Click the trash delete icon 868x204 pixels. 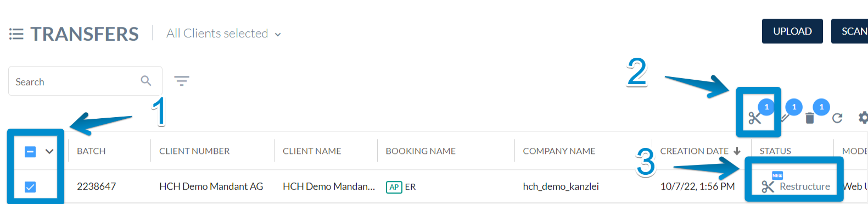coord(809,118)
